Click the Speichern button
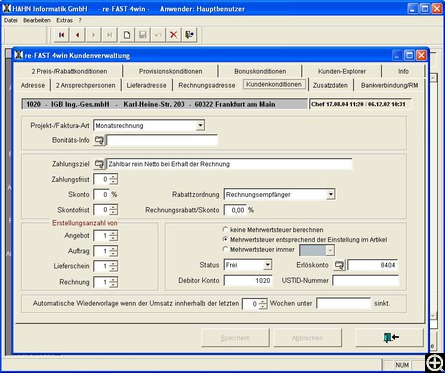 pyautogui.click(x=235, y=338)
